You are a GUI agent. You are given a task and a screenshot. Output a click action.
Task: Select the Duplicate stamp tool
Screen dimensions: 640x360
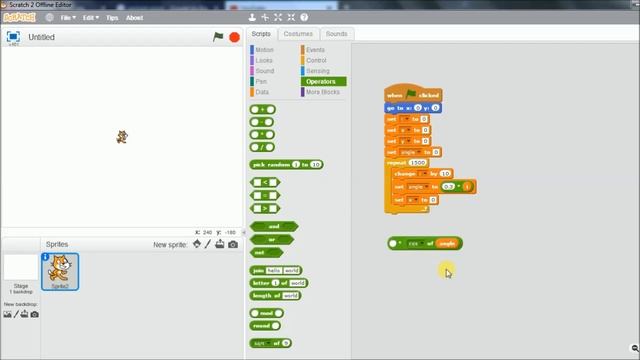[252, 17]
